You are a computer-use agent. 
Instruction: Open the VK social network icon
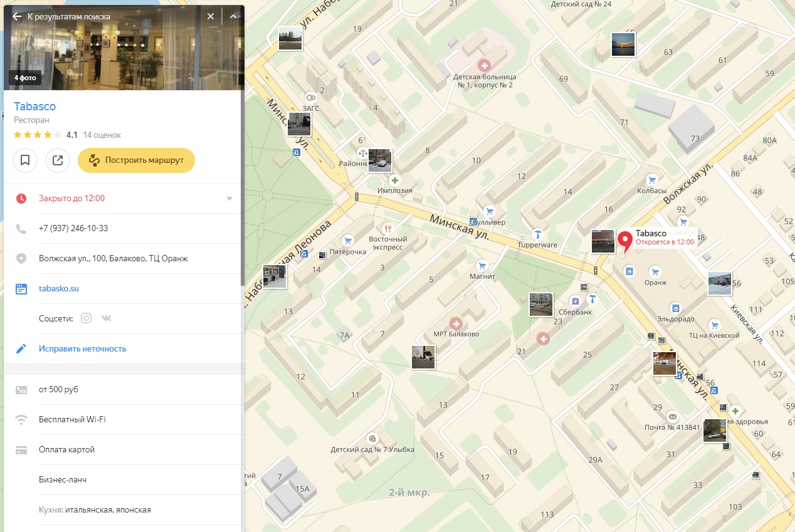point(107,318)
